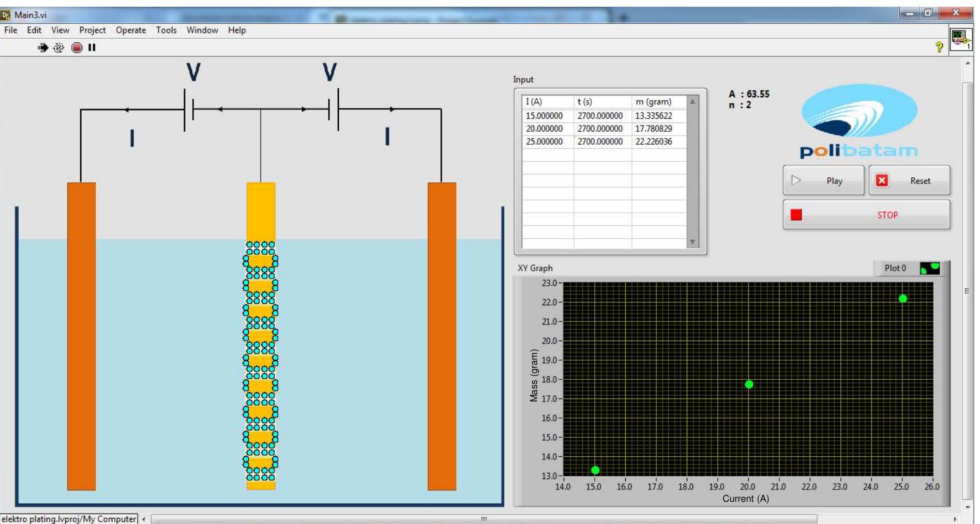Open the Operate menu

(x=131, y=30)
